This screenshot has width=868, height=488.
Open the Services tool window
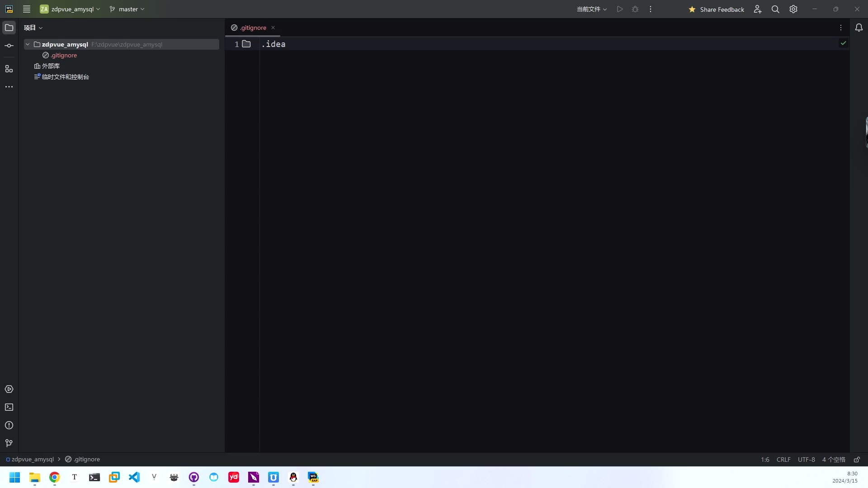(9, 389)
